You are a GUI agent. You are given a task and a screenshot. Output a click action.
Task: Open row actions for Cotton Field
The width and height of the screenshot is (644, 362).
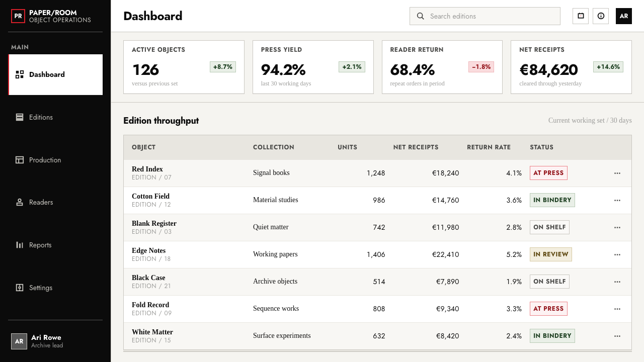[x=617, y=200]
